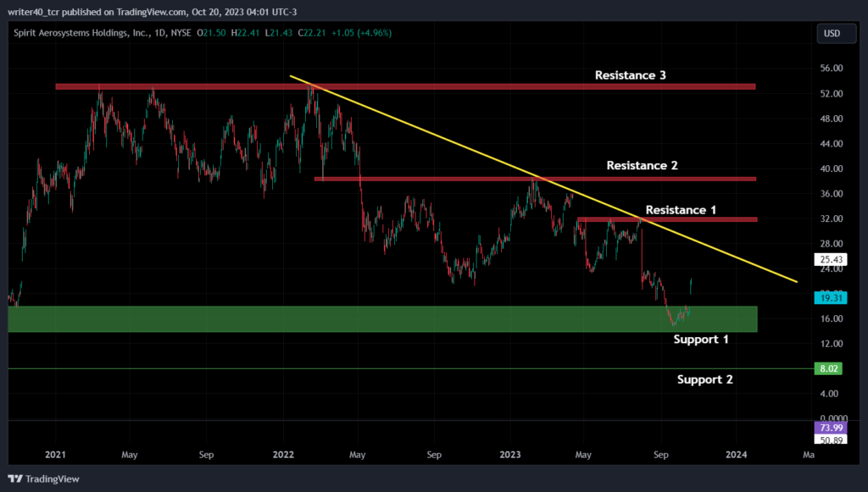Select the red Resistance 2 horizontal band

(x=536, y=180)
